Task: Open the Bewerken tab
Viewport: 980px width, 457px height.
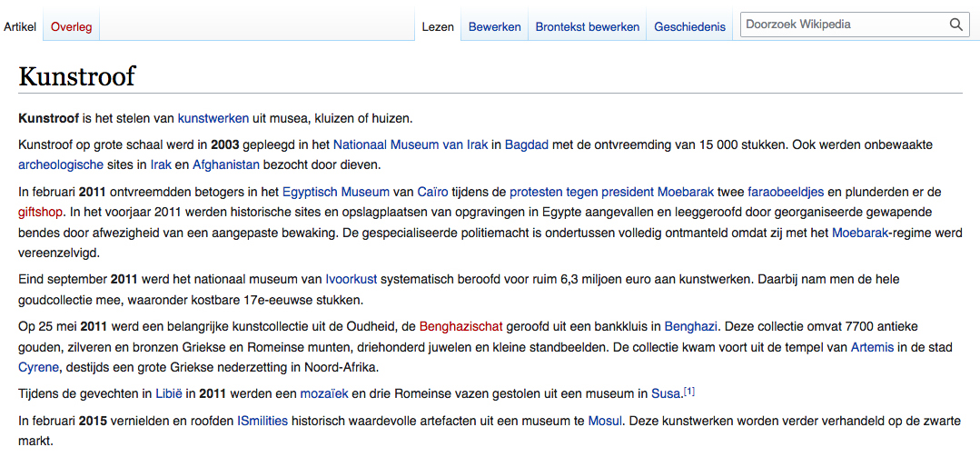Action: tap(494, 27)
